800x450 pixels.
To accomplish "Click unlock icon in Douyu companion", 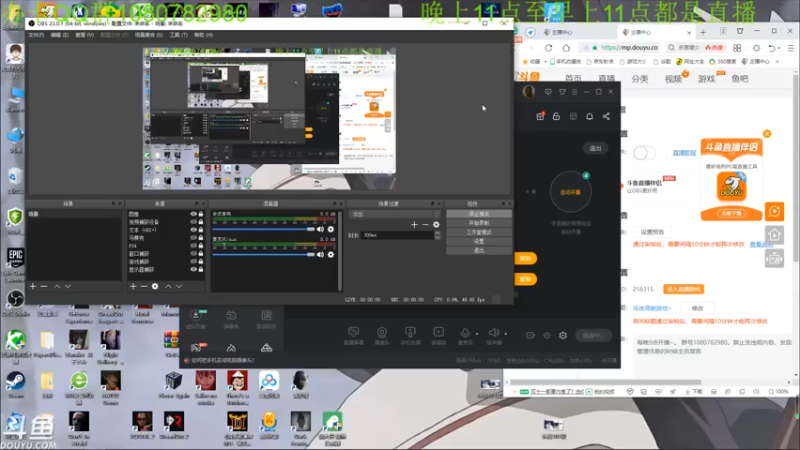I will pos(556,116).
